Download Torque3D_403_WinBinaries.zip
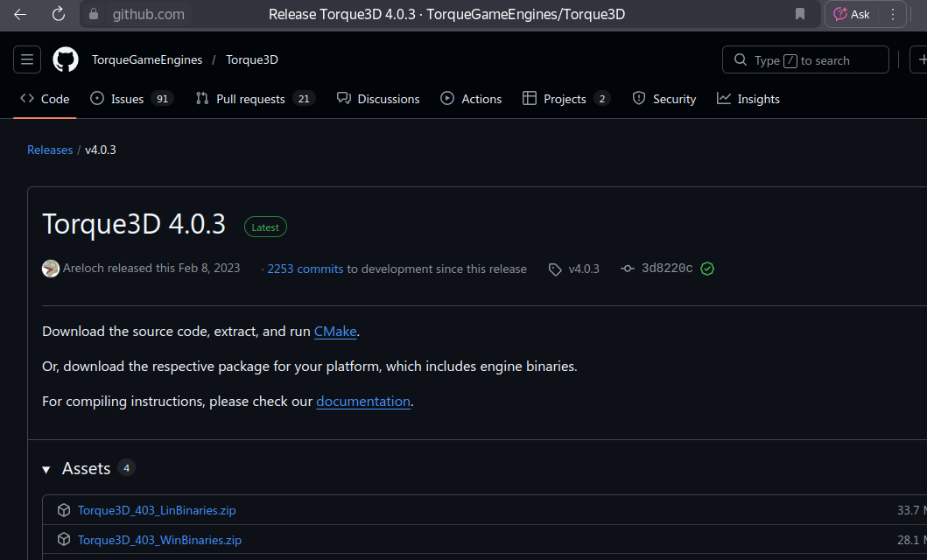Viewport: 927px width, 560px height. pos(159,540)
